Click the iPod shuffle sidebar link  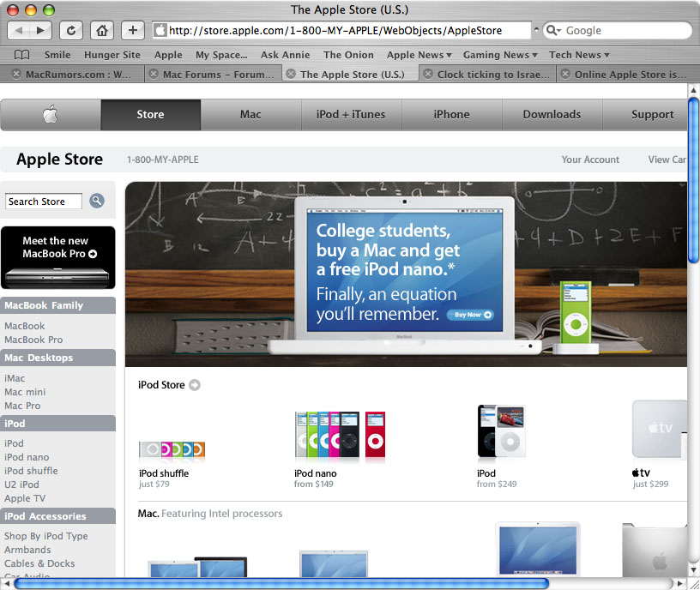(x=31, y=471)
